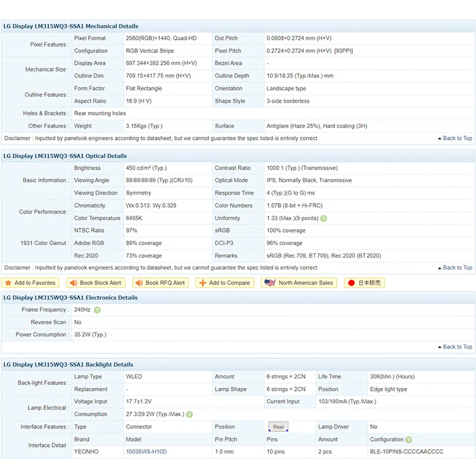Viewport: 476px width, 476px height.
Task: Click the "WLED" lamp type value
Action: coord(134,377)
